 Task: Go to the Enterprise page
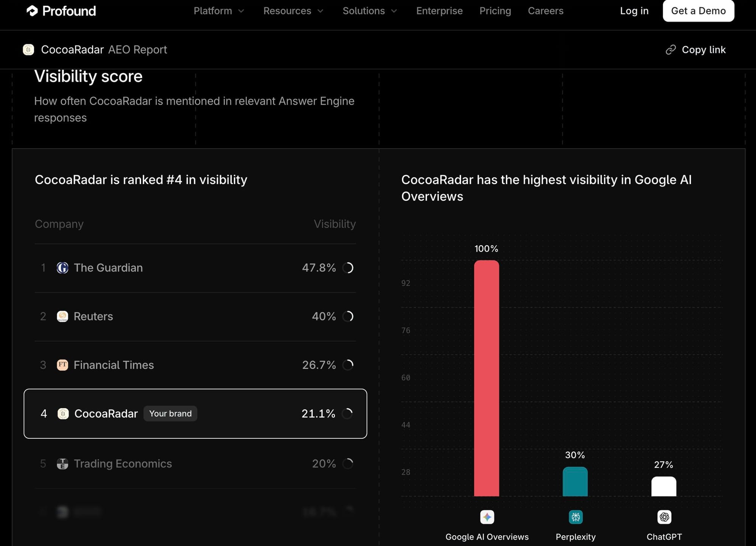[439, 11]
